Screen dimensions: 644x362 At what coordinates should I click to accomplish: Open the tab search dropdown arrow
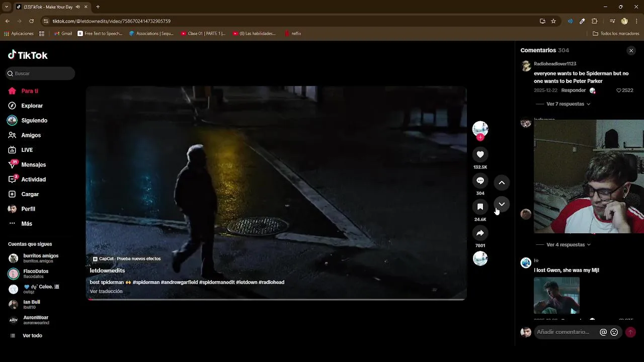pos(7,7)
